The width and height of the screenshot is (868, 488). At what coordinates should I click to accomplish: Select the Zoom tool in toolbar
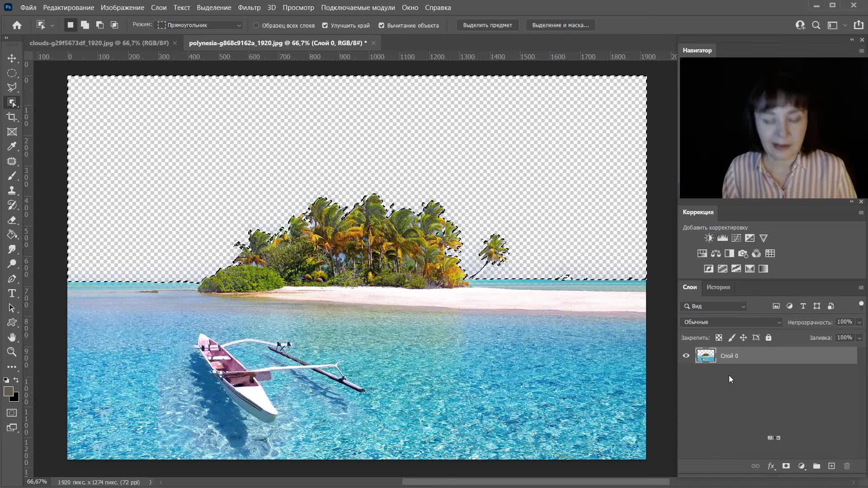(12, 352)
